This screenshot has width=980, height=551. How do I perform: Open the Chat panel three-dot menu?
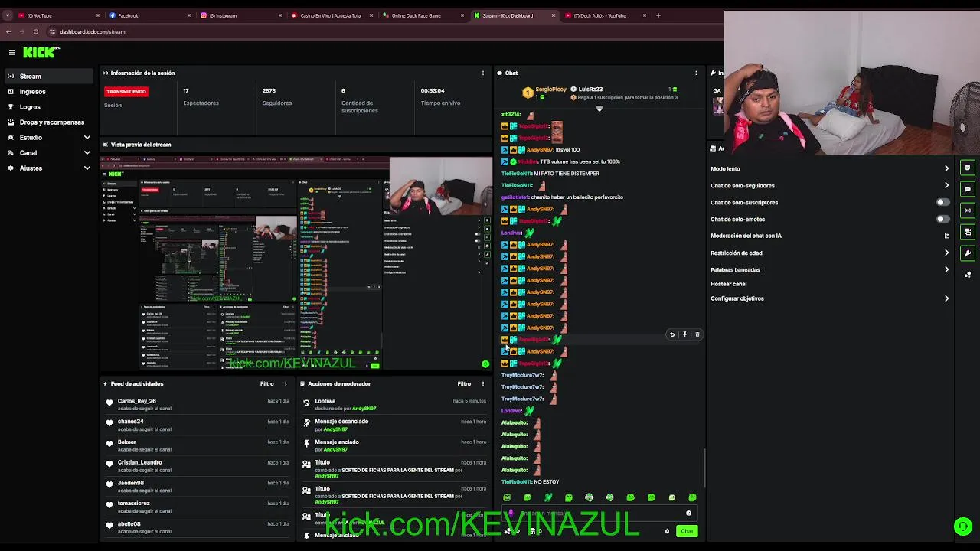click(x=696, y=73)
